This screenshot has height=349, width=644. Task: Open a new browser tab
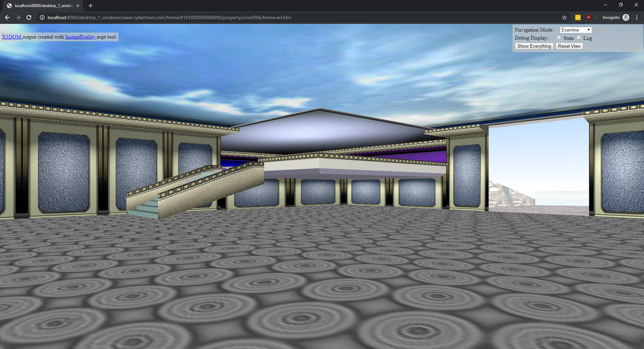(90, 6)
